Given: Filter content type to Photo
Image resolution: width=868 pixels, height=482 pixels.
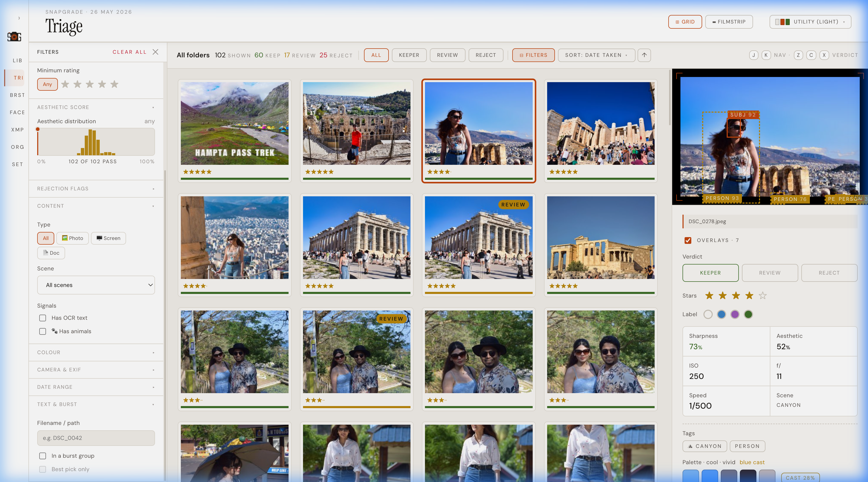Looking at the screenshot, I should pyautogui.click(x=72, y=238).
